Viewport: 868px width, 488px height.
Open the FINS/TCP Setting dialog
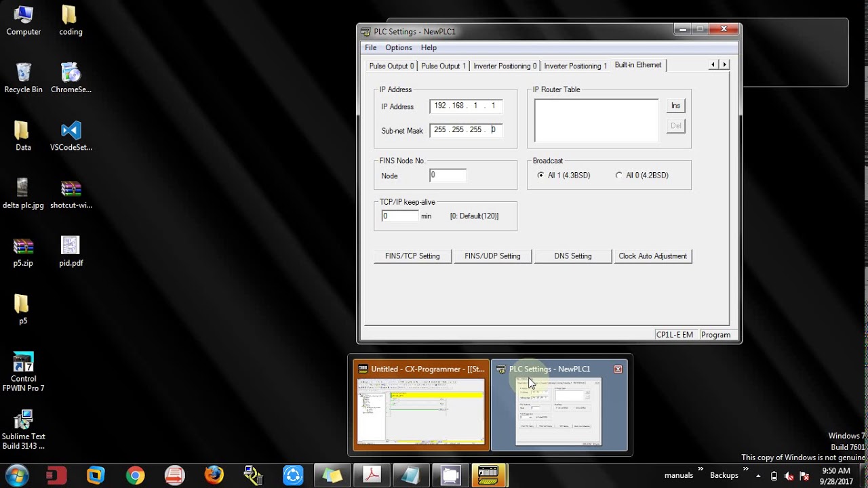(x=412, y=256)
